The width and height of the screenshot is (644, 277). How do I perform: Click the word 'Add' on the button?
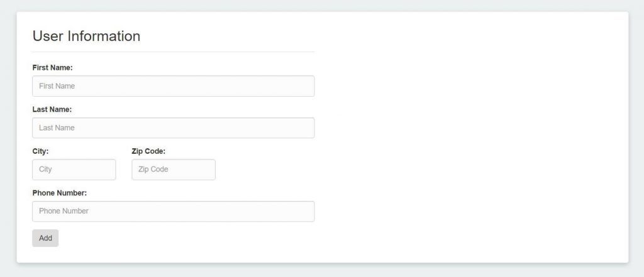[45, 238]
